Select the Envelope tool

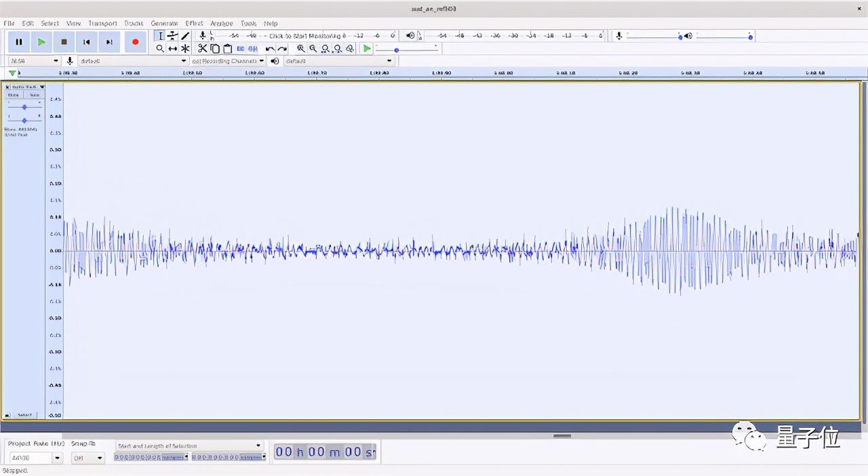point(173,36)
